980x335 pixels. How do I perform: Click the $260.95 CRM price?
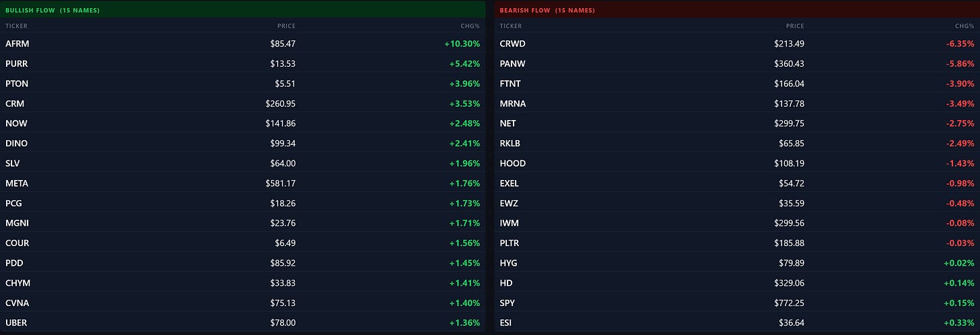click(x=281, y=103)
